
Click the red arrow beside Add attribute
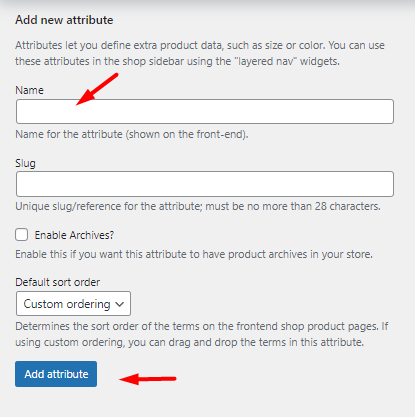coord(148,379)
